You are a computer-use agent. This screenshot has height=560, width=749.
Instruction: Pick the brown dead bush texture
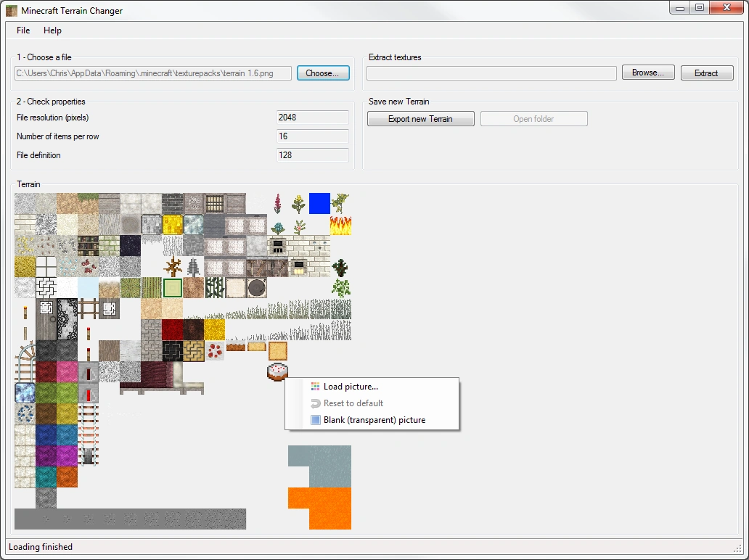click(173, 266)
